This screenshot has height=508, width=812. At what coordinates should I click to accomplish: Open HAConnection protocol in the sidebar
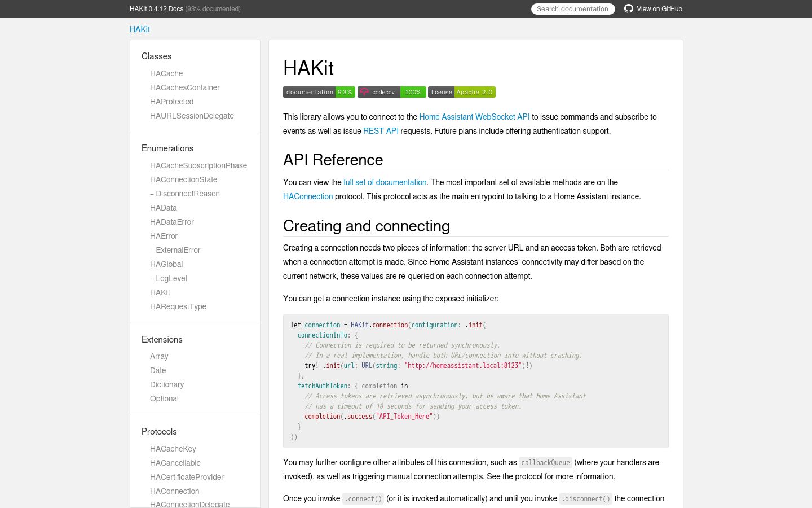(175, 491)
